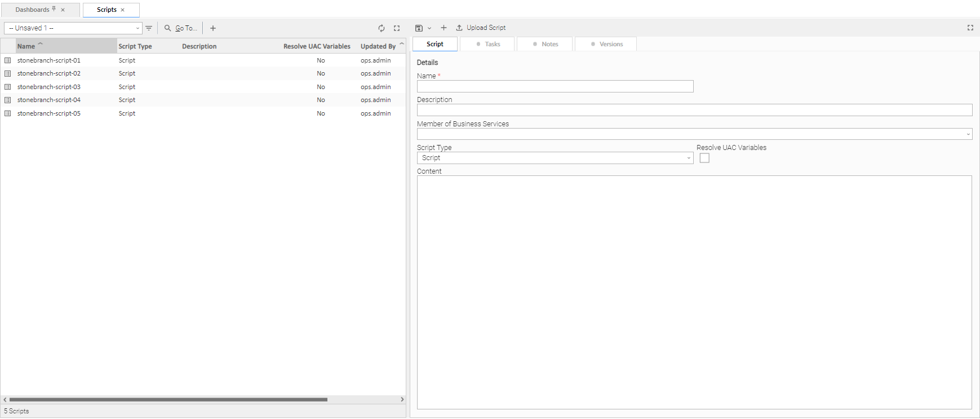Click the Upload Script button
980x419 pixels.
pos(481,28)
